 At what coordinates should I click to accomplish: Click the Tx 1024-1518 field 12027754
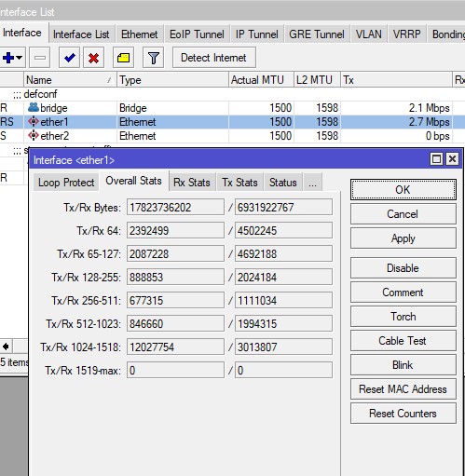pos(175,347)
